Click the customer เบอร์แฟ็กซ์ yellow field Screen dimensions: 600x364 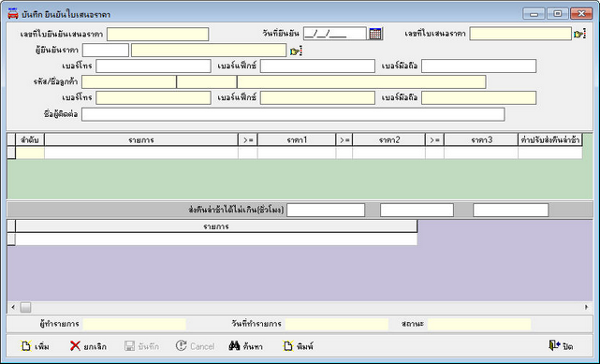pos(317,97)
